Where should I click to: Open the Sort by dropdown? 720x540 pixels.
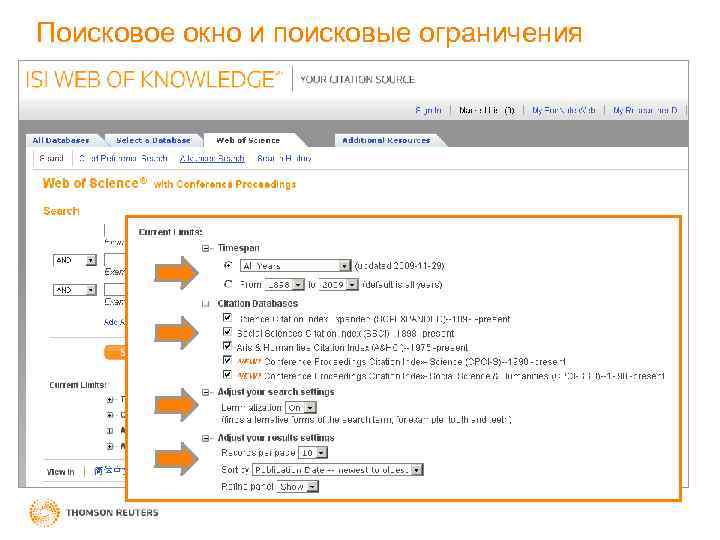(x=338, y=470)
